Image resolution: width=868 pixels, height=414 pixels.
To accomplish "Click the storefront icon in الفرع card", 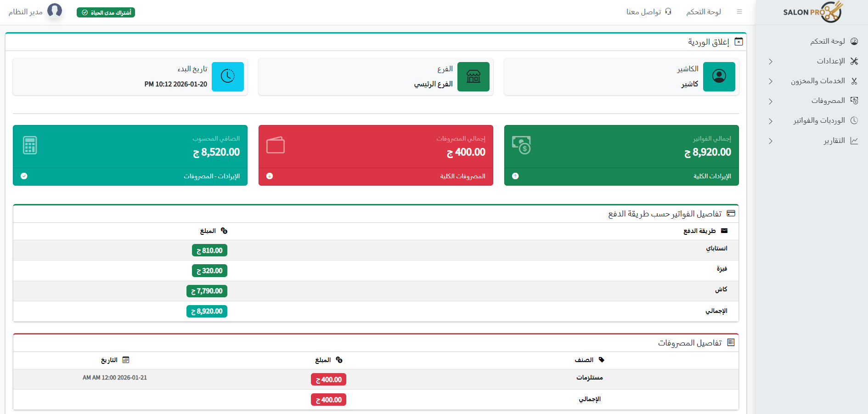I will point(473,77).
